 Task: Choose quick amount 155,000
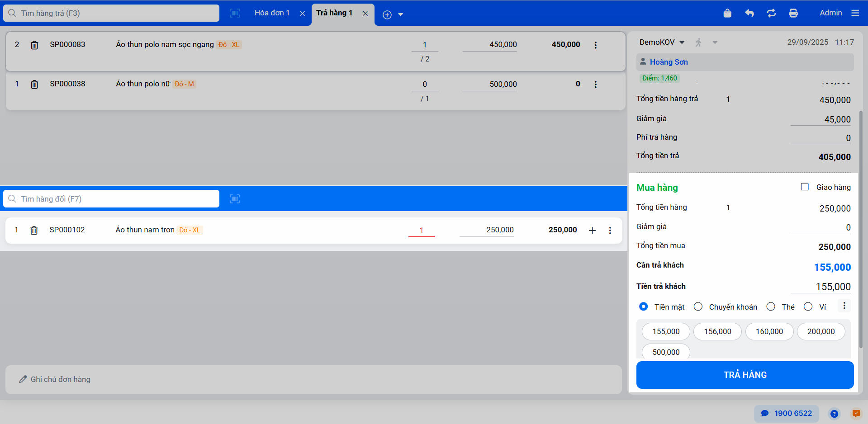[666, 331]
